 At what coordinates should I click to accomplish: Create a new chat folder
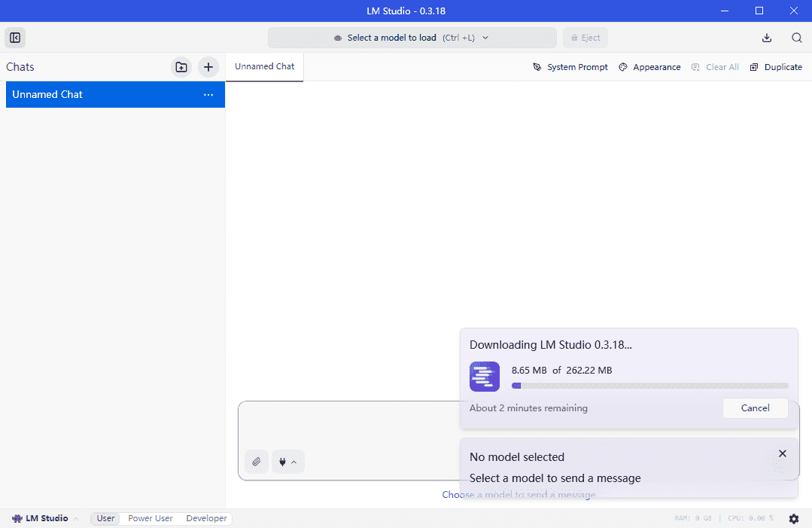pyautogui.click(x=181, y=67)
